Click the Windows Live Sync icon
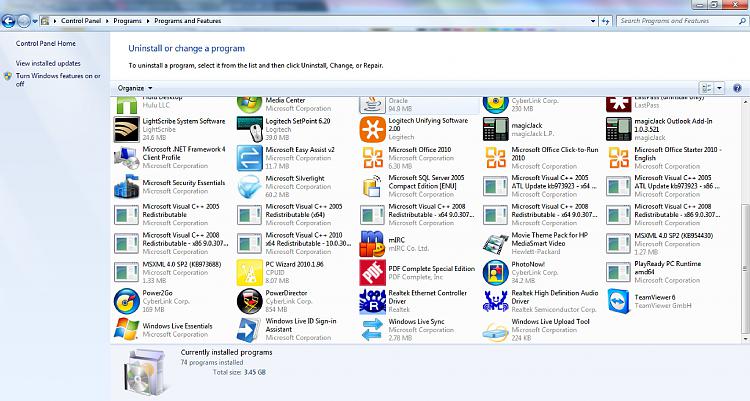750x401 pixels. (372, 330)
